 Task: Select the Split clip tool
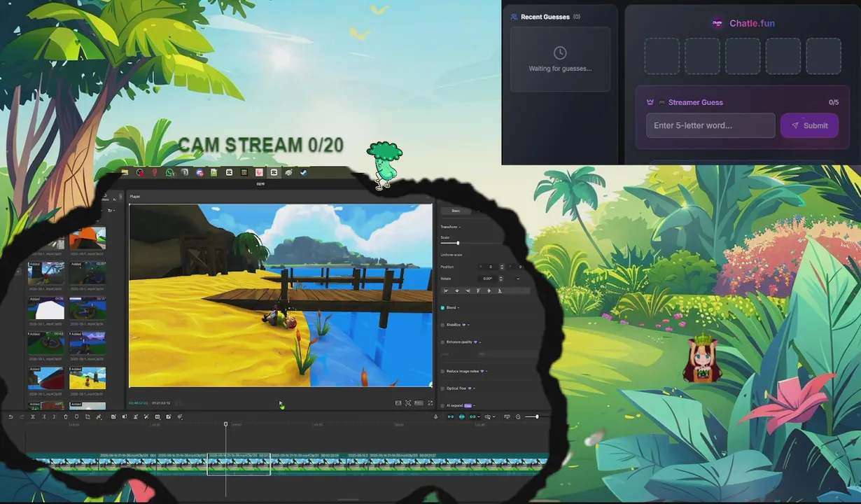(33, 416)
